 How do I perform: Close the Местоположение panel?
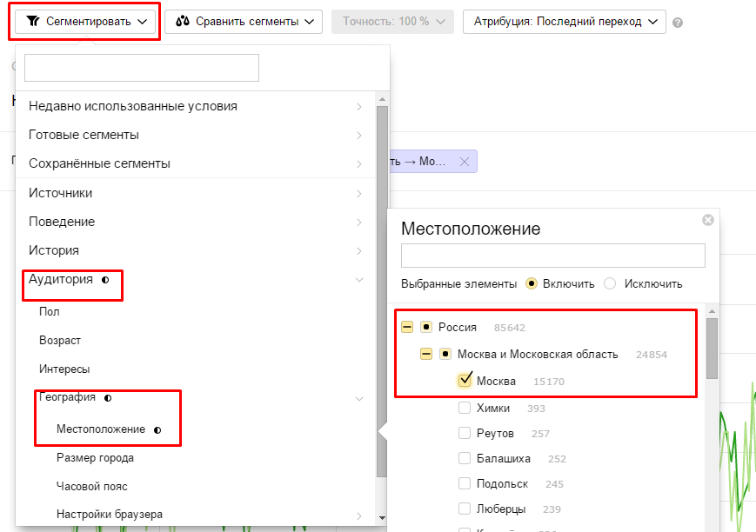(x=708, y=220)
